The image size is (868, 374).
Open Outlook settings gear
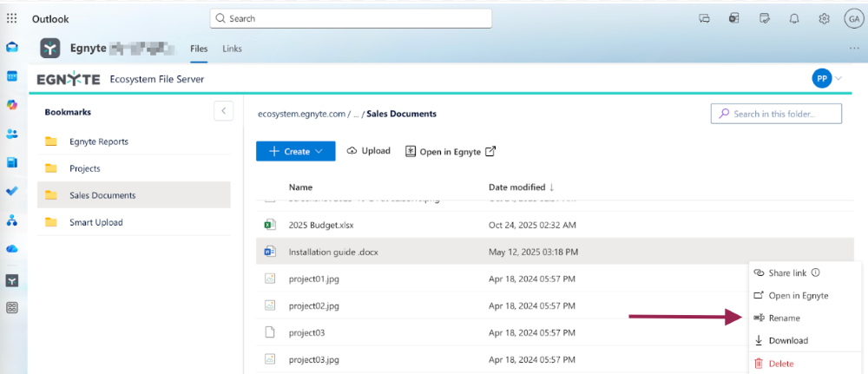click(x=824, y=18)
